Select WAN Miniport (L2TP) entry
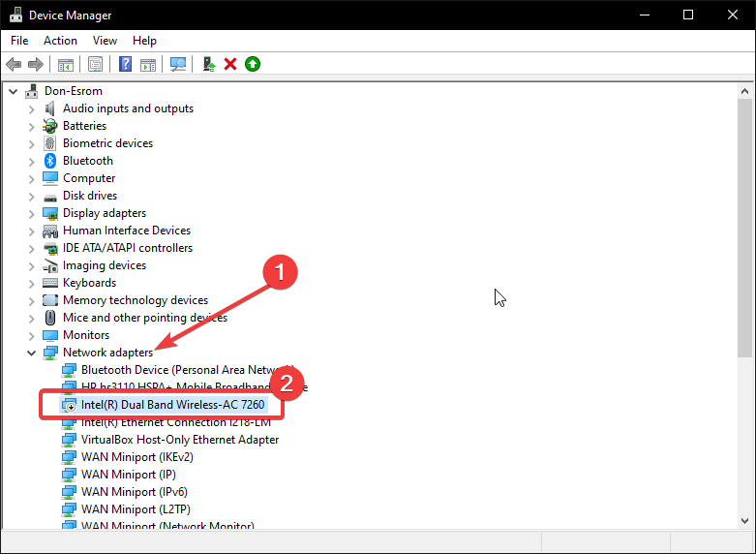Viewport: 756px width, 554px height. [x=136, y=509]
